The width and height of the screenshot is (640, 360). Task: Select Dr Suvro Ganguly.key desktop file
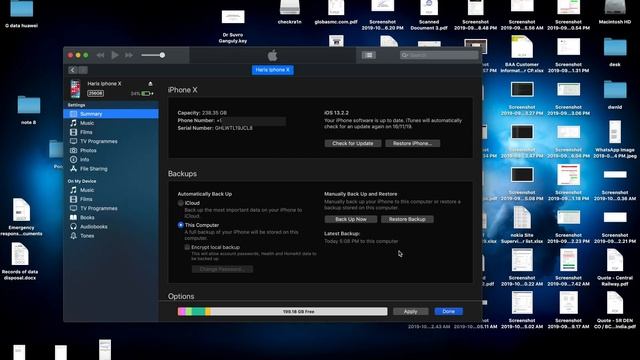pyautogui.click(x=233, y=27)
